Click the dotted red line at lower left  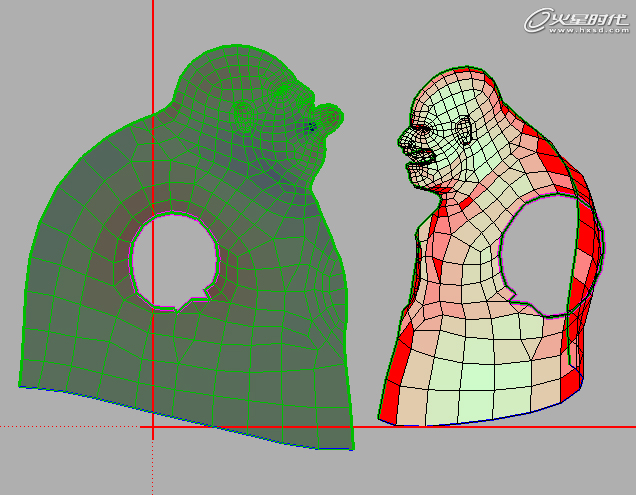[x=70, y=427]
